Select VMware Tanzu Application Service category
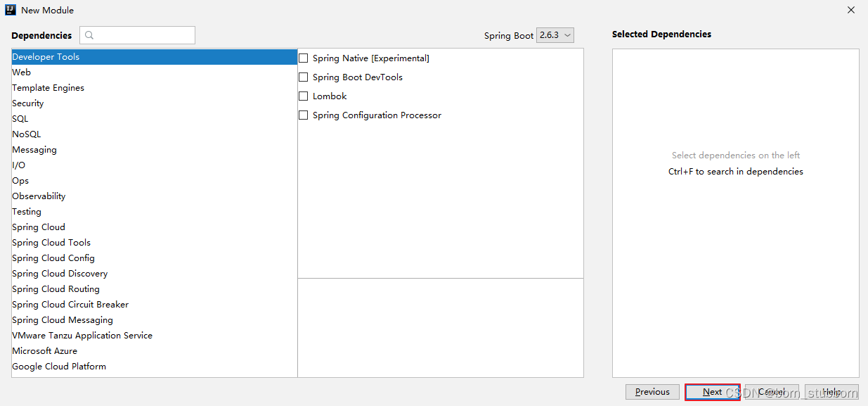The image size is (868, 406). tap(155, 336)
